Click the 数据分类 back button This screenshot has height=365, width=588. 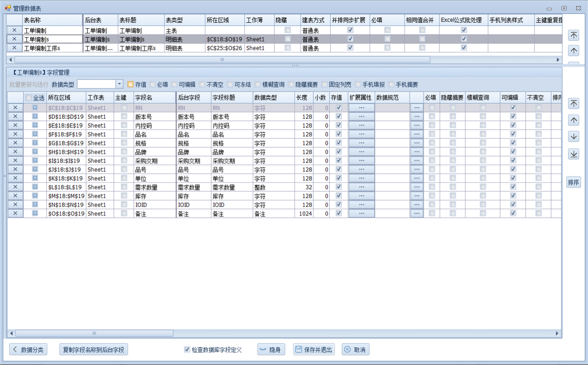[x=28, y=350]
